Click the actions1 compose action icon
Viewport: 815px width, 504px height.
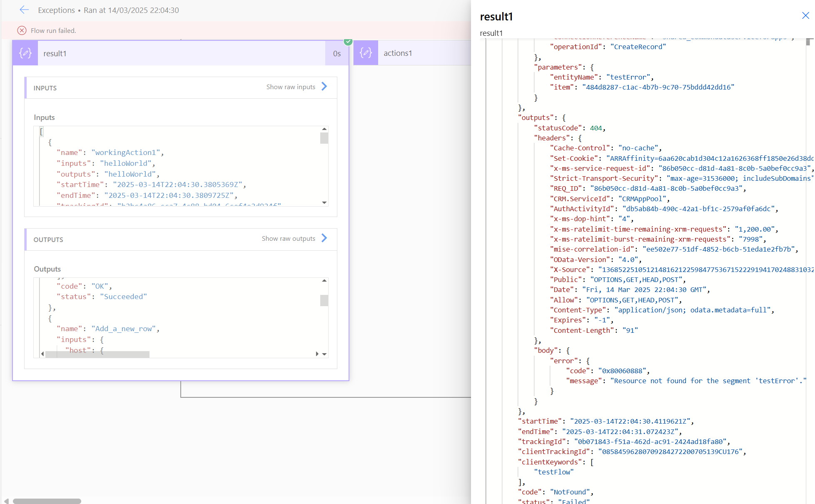click(x=366, y=53)
